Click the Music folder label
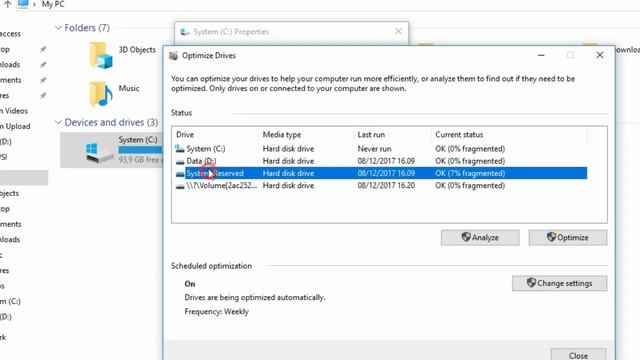 click(x=129, y=88)
